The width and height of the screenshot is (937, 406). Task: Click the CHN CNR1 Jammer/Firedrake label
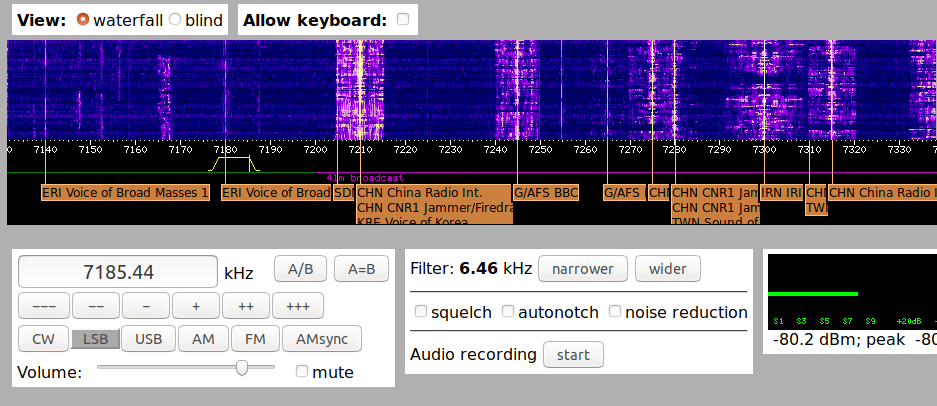(x=434, y=207)
